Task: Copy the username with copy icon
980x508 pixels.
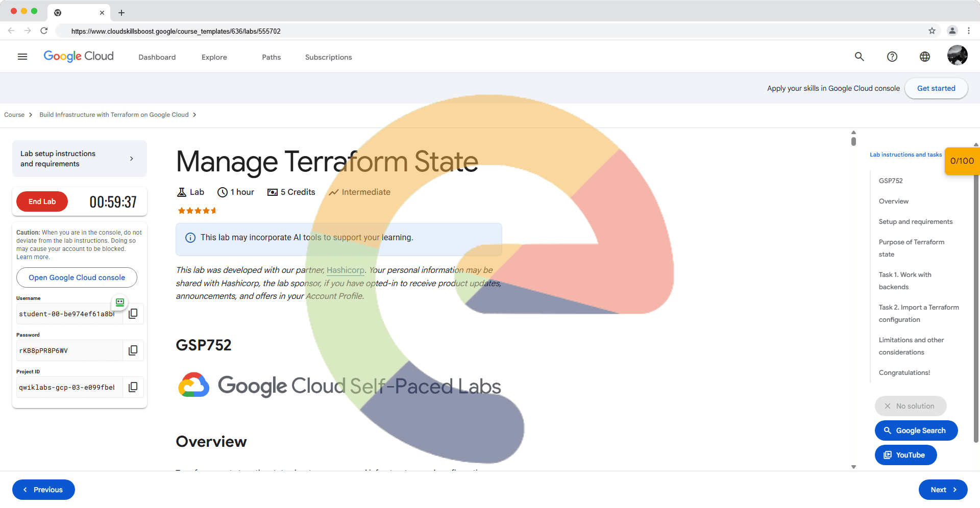Action: pyautogui.click(x=133, y=314)
